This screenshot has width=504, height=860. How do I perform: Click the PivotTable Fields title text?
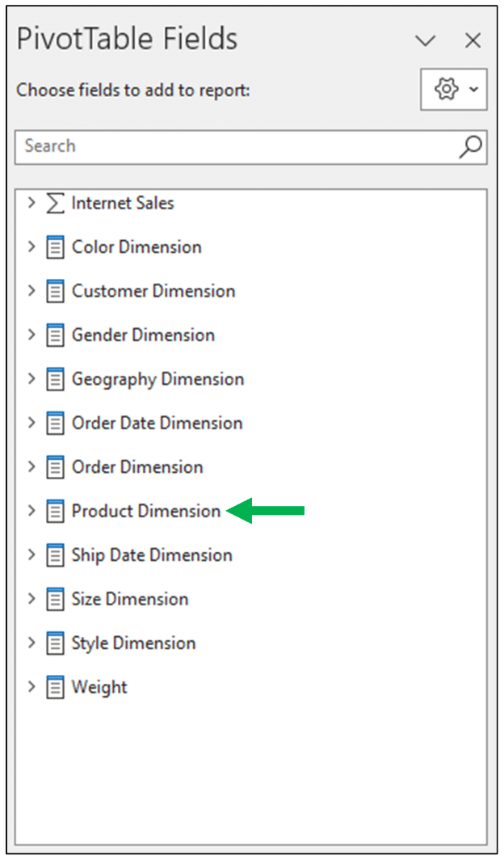pos(125,38)
